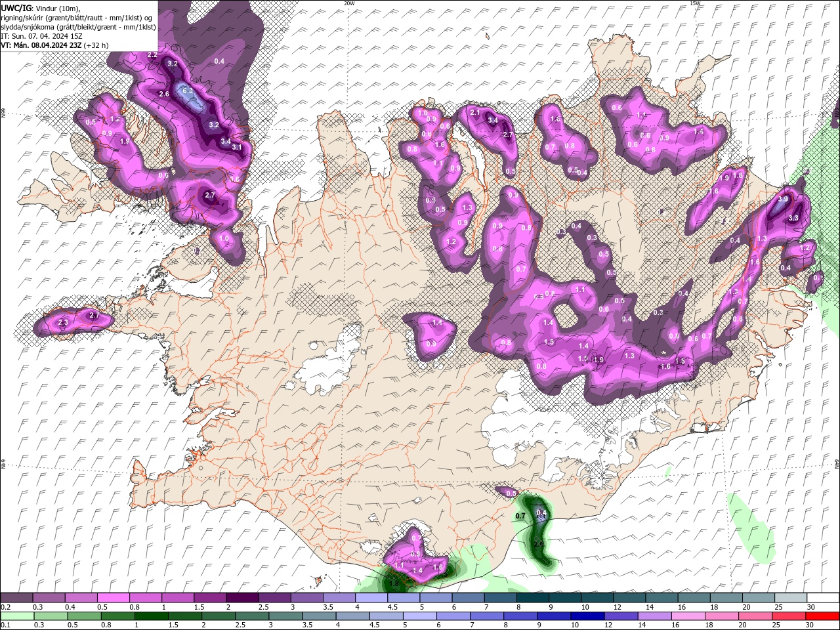Click the 0.2 label on upper scale
Image resolution: width=840 pixels, height=630 pixels.
click(5, 607)
